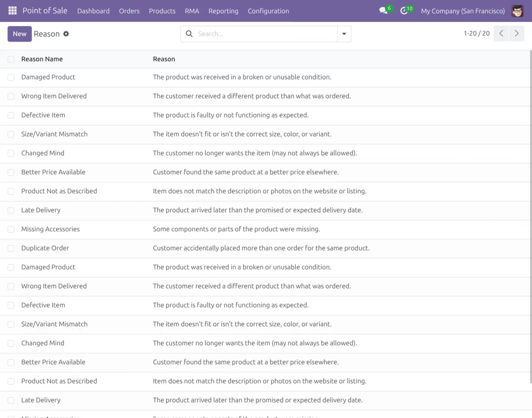Focus the Search input field
Viewport: 532px width, 418px height.
pyautogui.click(x=266, y=34)
